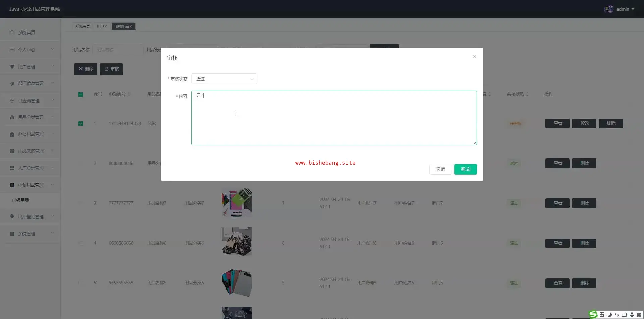Click the 用户管理 sidebar icon
644x319 pixels.
[x=12, y=67]
